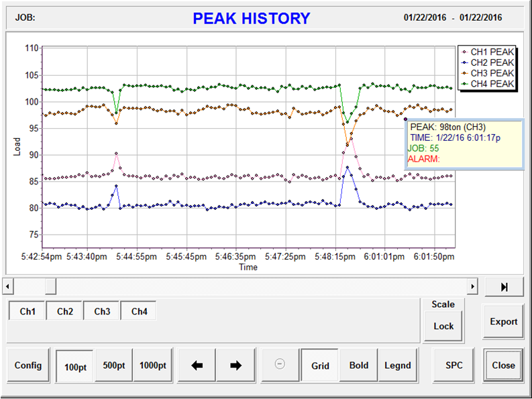Switch to 500pt view

(114, 365)
